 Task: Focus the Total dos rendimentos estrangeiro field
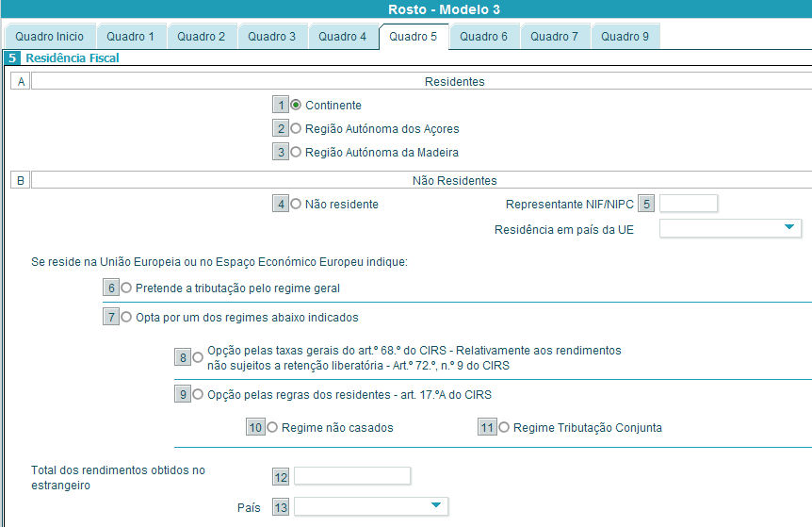[352, 476]
